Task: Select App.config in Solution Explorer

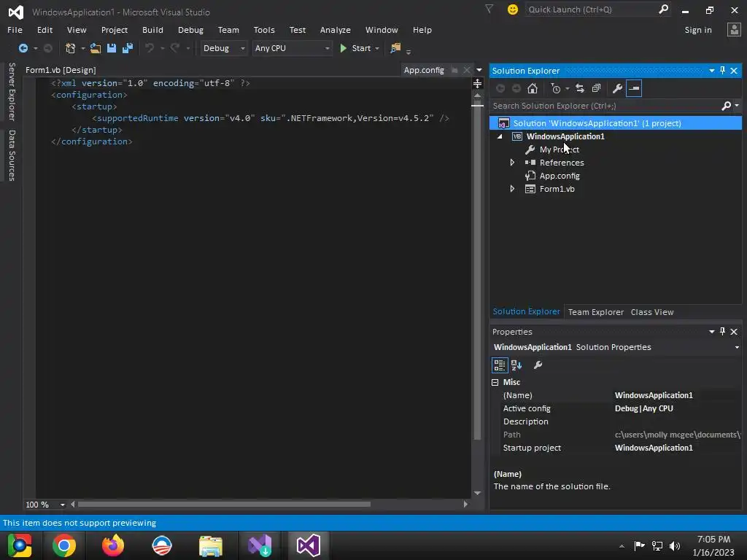Action: [560, 176]
